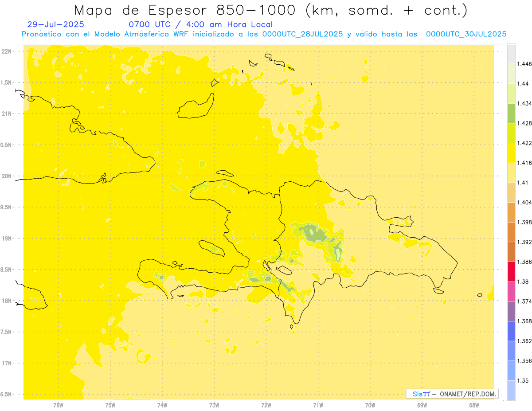The width and height of the screenshot is (532, 411).
Task: Click the latitude axis label '20N'
Action: (7, 176)
